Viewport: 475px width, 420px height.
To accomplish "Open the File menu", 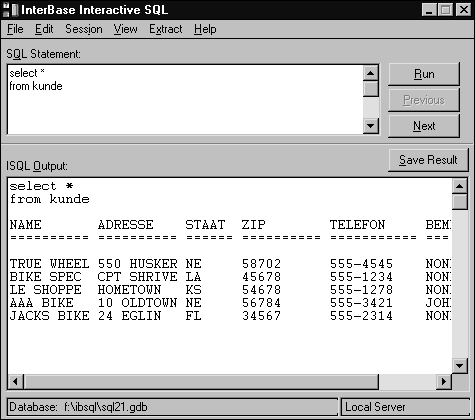I will [15, 29].
